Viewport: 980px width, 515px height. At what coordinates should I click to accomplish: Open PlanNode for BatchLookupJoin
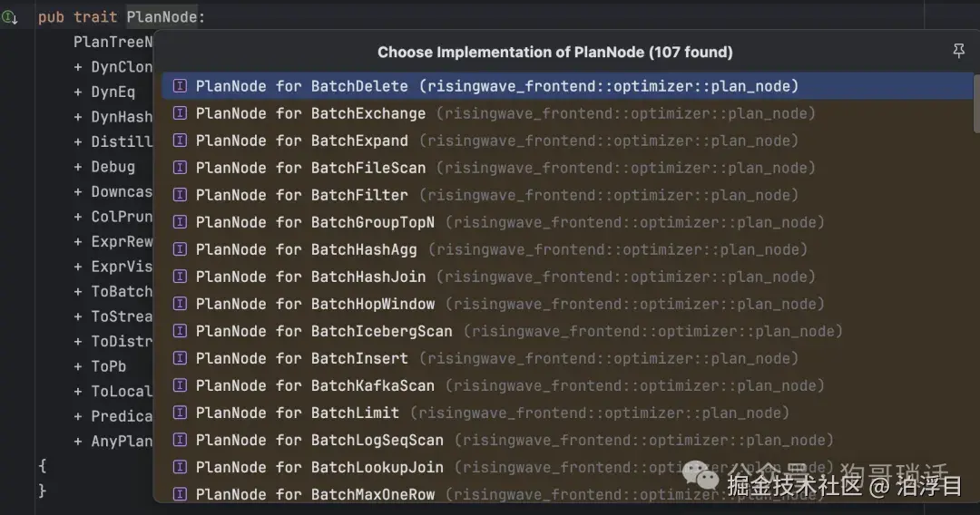[x=319, y=467]
